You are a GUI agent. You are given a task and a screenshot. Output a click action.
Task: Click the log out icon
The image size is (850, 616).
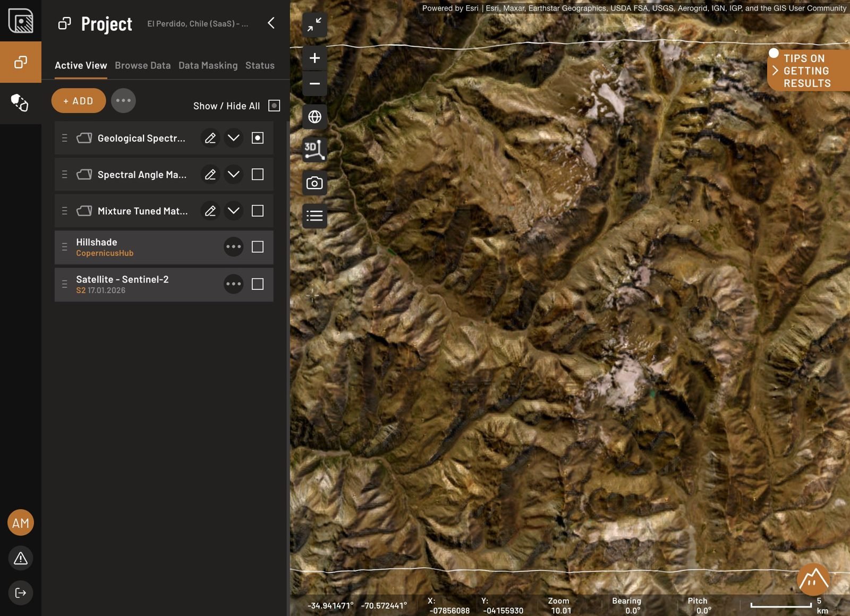[x=21, y=593]
